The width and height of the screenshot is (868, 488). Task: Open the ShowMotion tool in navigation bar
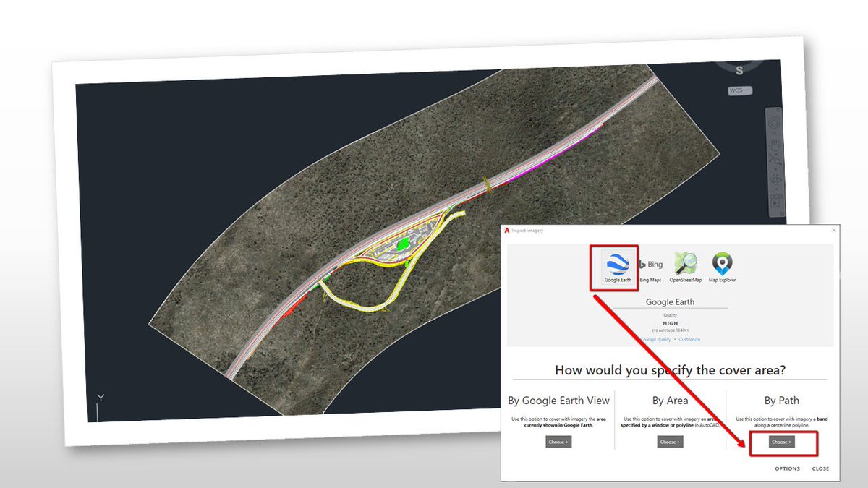pyautogui.click(x=775, y=202)
